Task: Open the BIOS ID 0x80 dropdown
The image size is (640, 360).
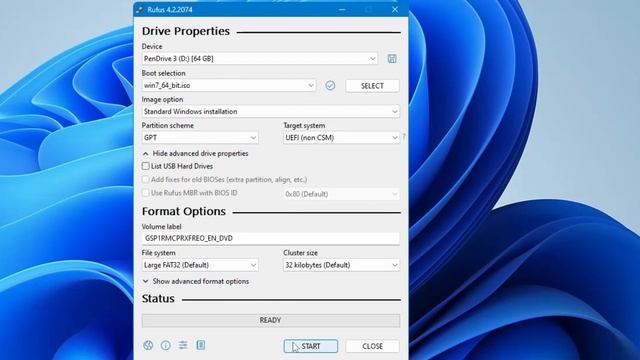Action: coord(341,194)
